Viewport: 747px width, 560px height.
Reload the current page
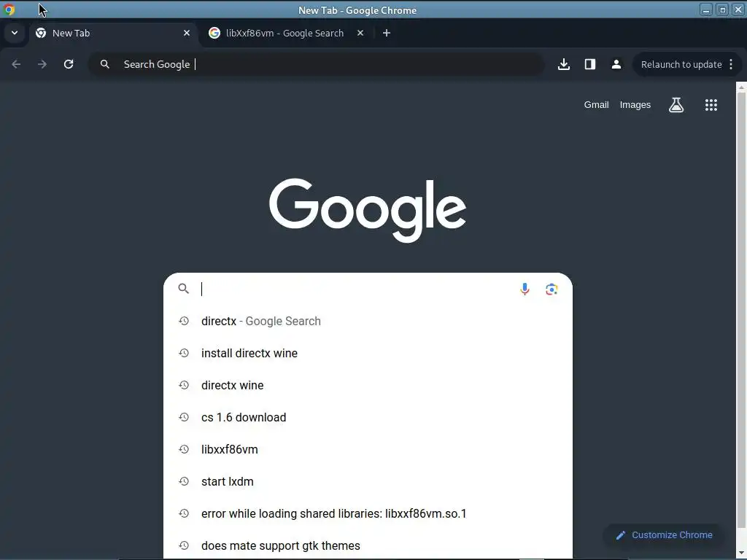[69, 64]
